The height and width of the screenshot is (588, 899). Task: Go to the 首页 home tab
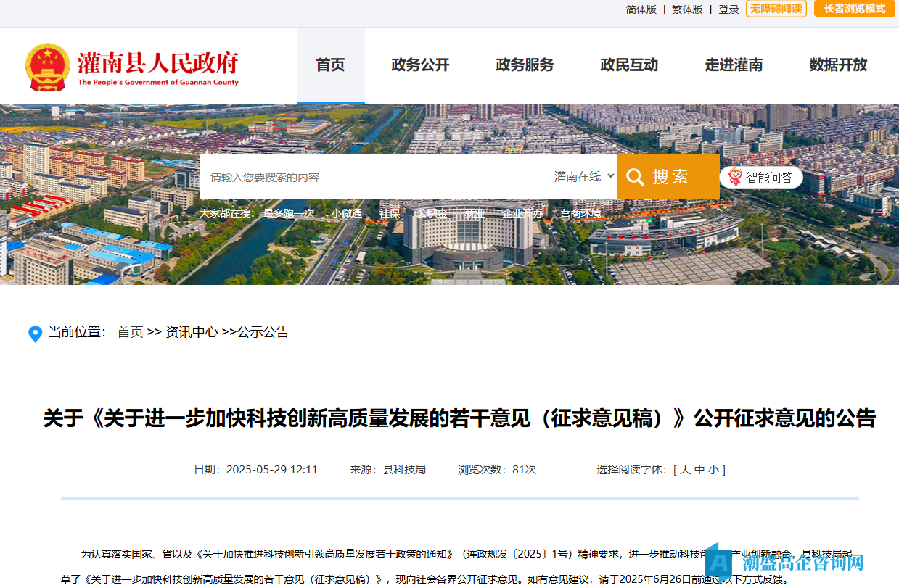pos(330,65)
